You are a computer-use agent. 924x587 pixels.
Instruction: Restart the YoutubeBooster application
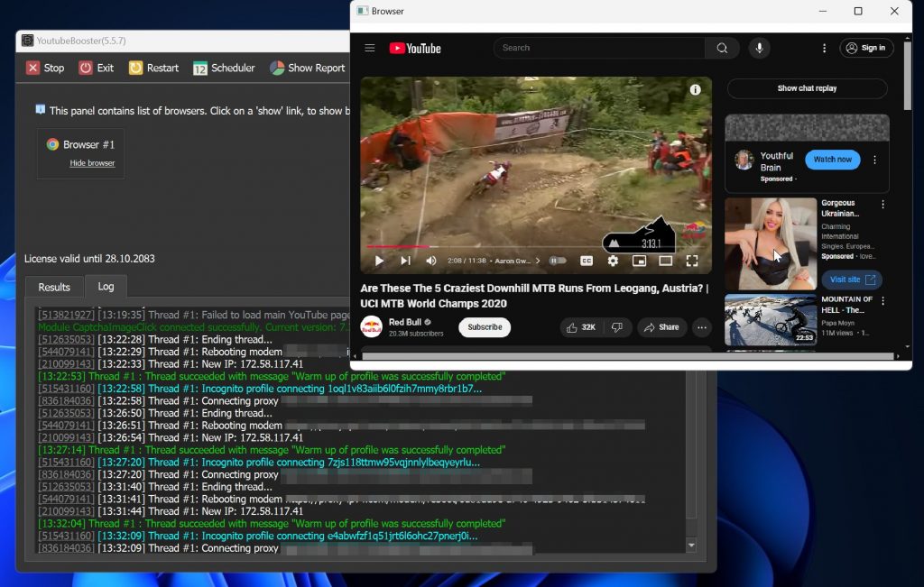(x=153, y=68)
